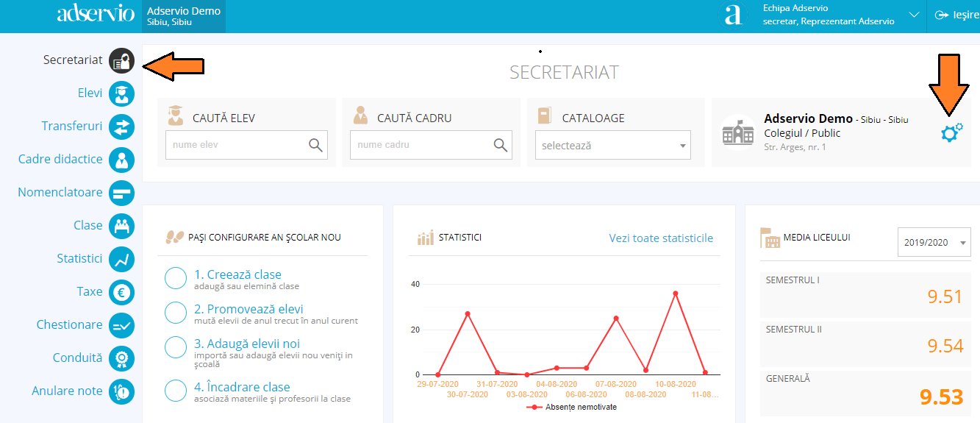This screenshot has height=423, width=980.
Task: Click the Ieșire logout label
Action: (x=965, y=15)
